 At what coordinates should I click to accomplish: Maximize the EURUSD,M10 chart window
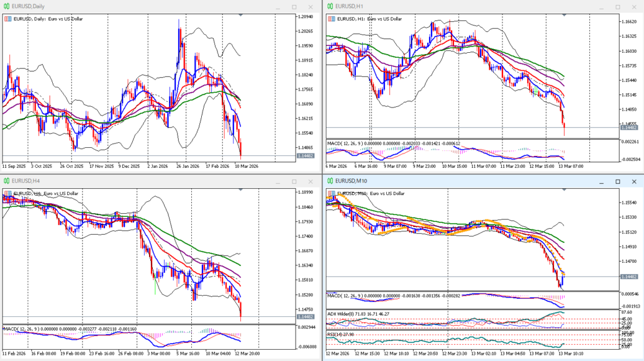tap(617, 181)
